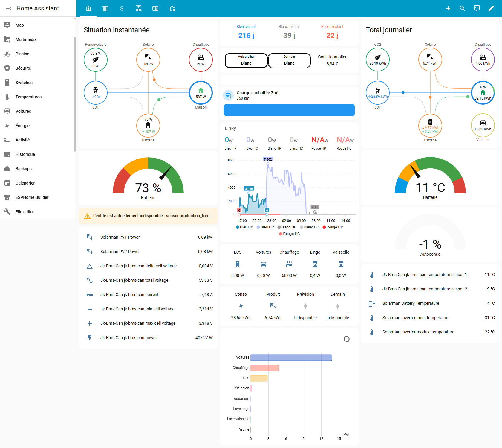
Task: Open Énergie in the sidebar
Action: click(x=22, y=126)
